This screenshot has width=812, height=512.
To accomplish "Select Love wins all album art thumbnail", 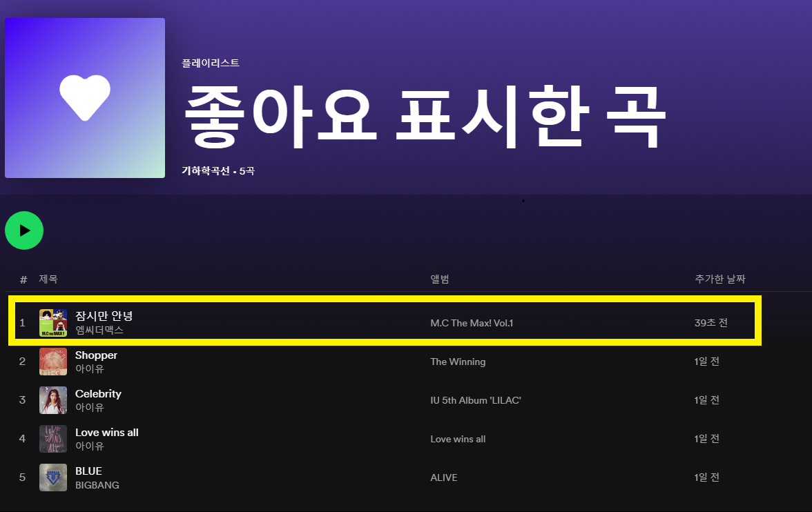I will point(52,439).
